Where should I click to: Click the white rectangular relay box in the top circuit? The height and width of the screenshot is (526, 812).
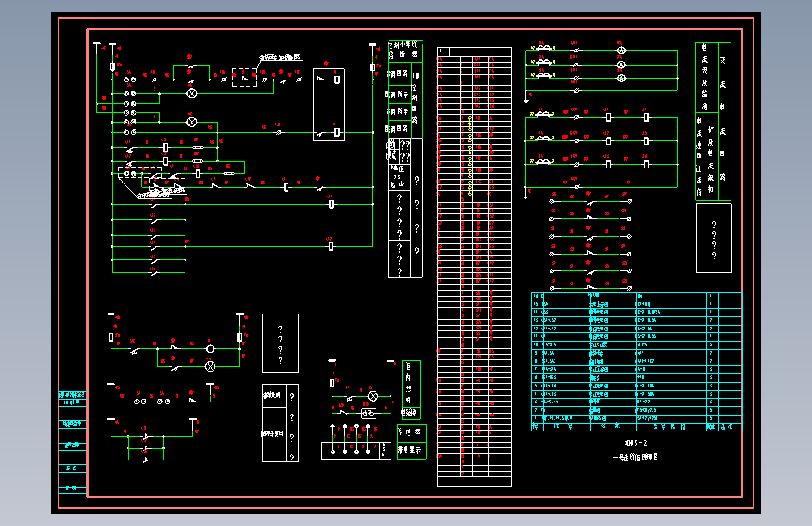(329, 105)
